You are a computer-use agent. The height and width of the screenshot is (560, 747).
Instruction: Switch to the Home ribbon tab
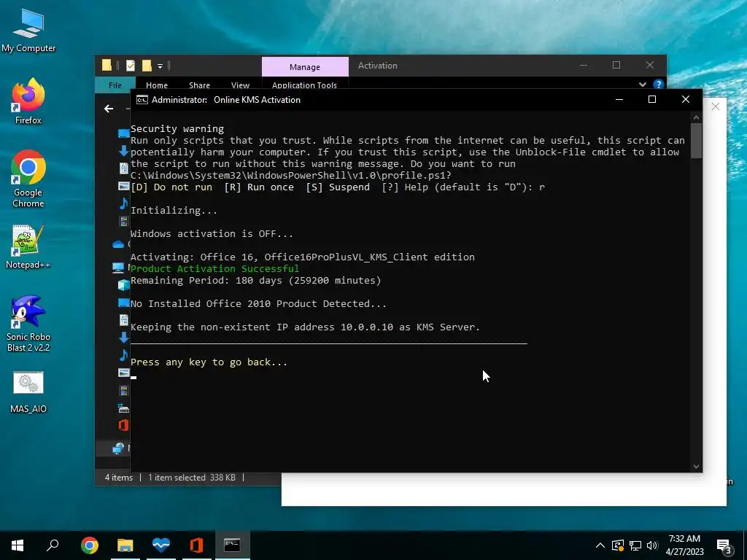(x=157, y=85)
